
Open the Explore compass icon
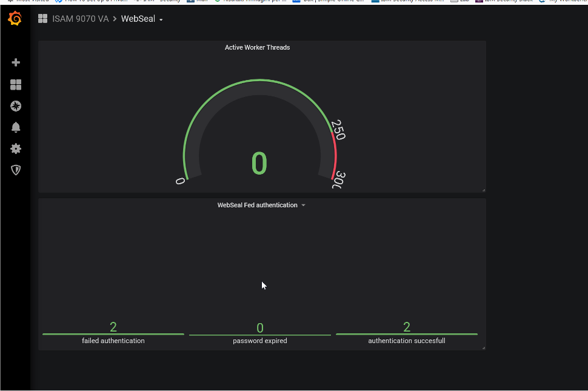(x=16, y=106)
